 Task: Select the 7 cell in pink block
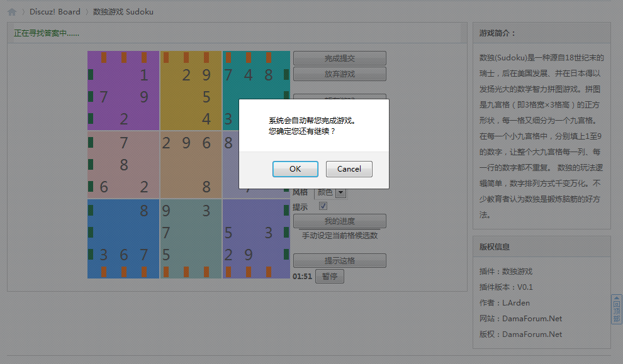tap(124, 143)
